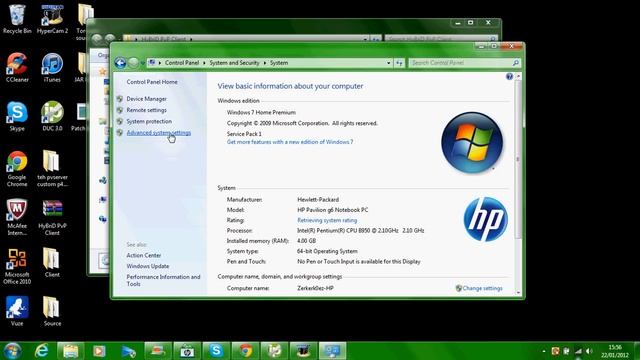Go back using the Control Panel back arrow
The image size is (640, 360).
[x=120, y=63]
